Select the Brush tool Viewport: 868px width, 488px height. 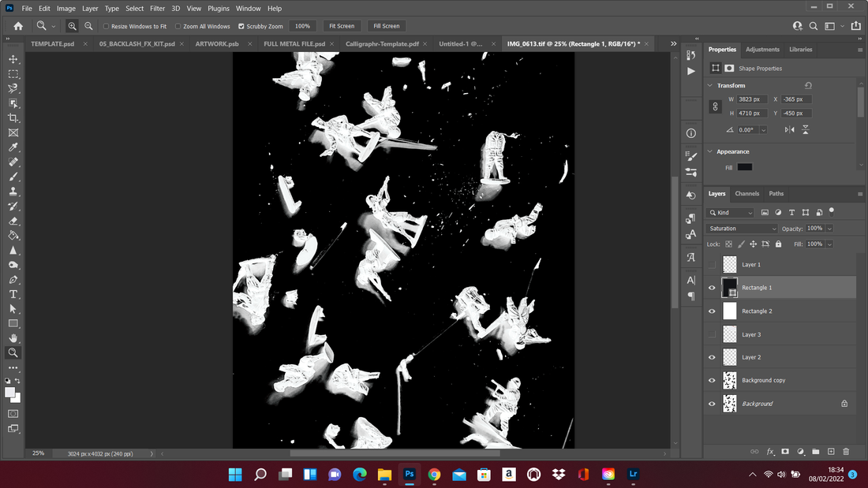(13, 177)
